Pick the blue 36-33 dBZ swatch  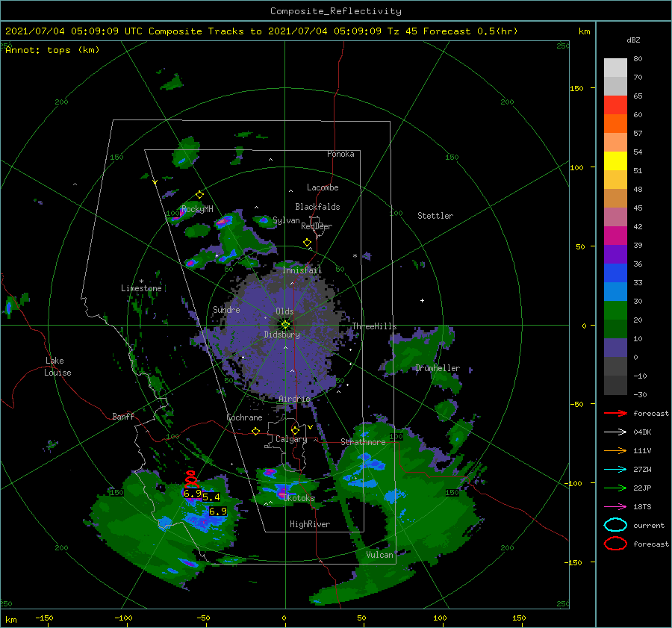[x=615, y=273]
